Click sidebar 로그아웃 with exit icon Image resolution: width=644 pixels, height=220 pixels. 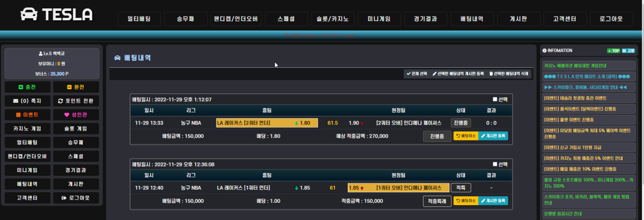pyautogui.click(x=76, y=198)
